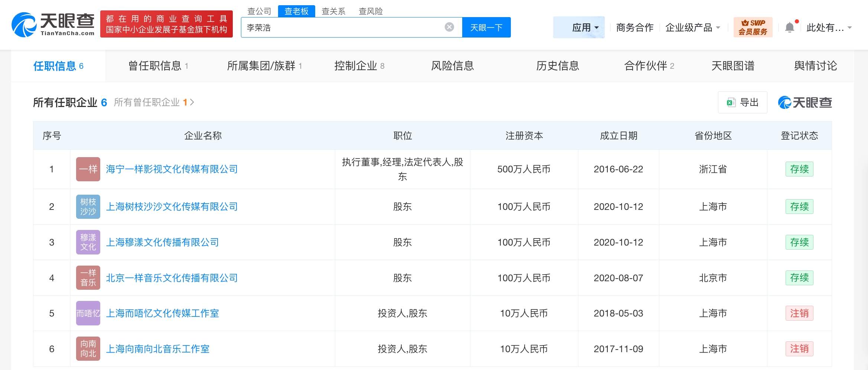Screen dimensions: 868x370
Task: Click the 而唔忆 company logo icon
Action: click(x=88, y=313)
